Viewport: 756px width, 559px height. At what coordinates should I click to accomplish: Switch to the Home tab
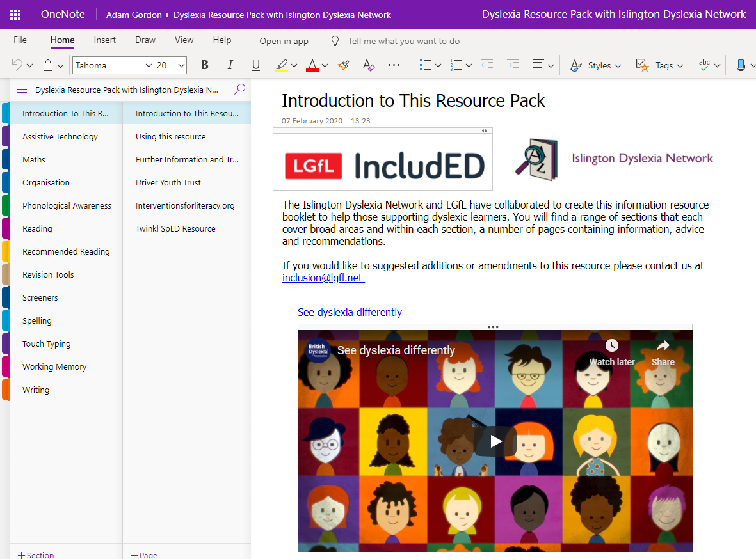(x=63, y=40)
